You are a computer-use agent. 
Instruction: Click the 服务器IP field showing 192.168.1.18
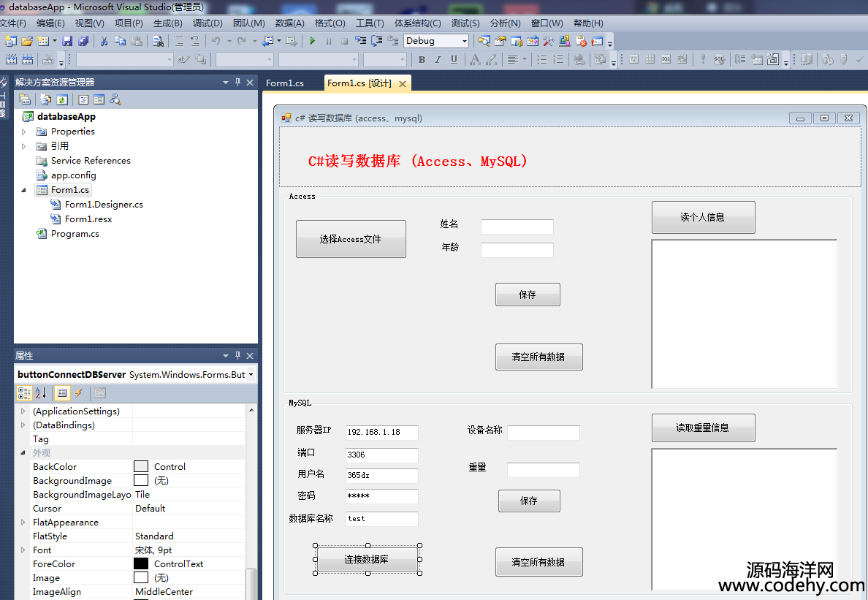pyautogui.click(x=382, y=433)
